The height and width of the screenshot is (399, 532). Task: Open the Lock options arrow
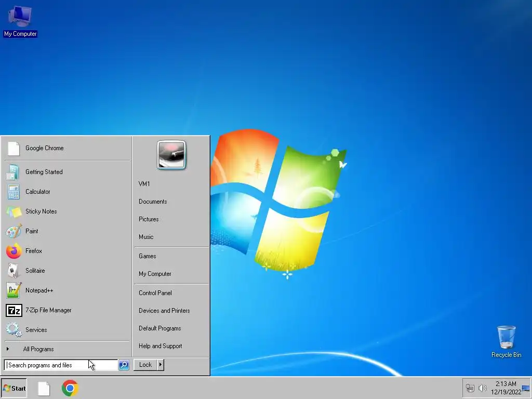161,365
